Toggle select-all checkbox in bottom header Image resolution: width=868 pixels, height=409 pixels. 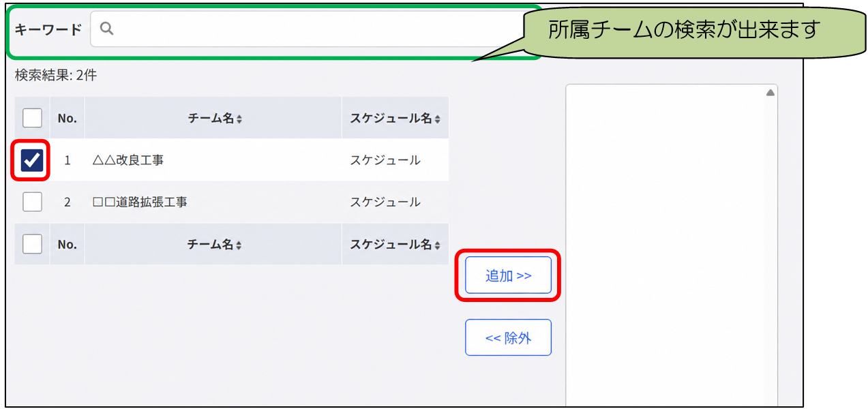pyautogui.click(x=32, y=244)
